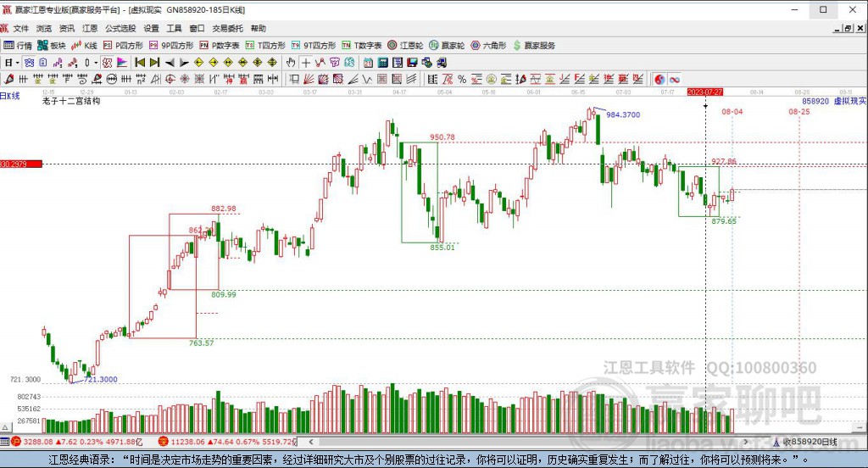Toggle the crosshair cursor tool
868x468 pixels.
pyautogui.click(x=305, y=63)
